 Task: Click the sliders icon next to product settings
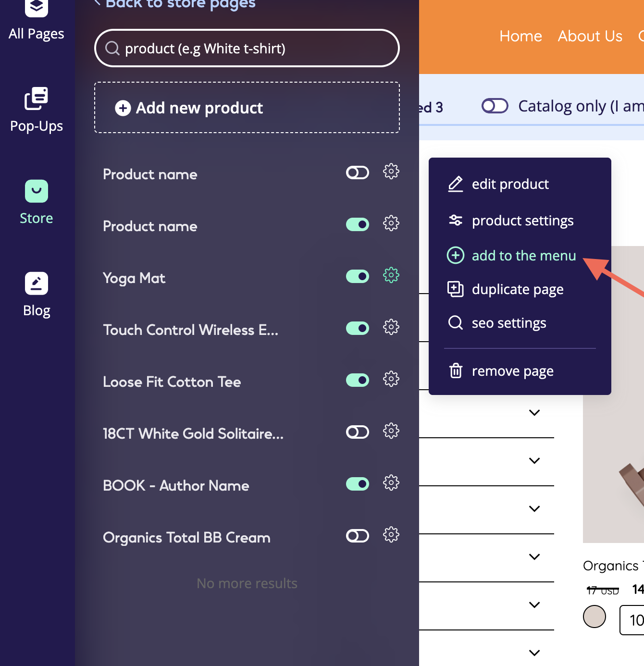[x=455, y=220]
